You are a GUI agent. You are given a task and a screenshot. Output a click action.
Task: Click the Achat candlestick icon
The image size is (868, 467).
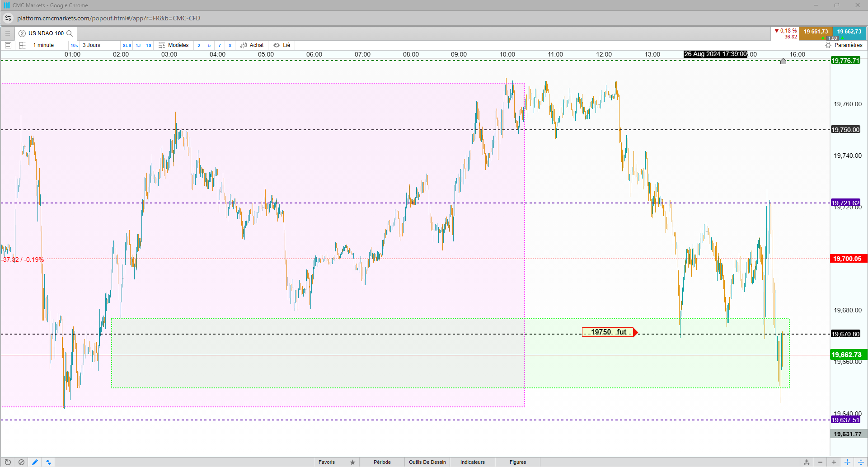(x=244, y=45)
